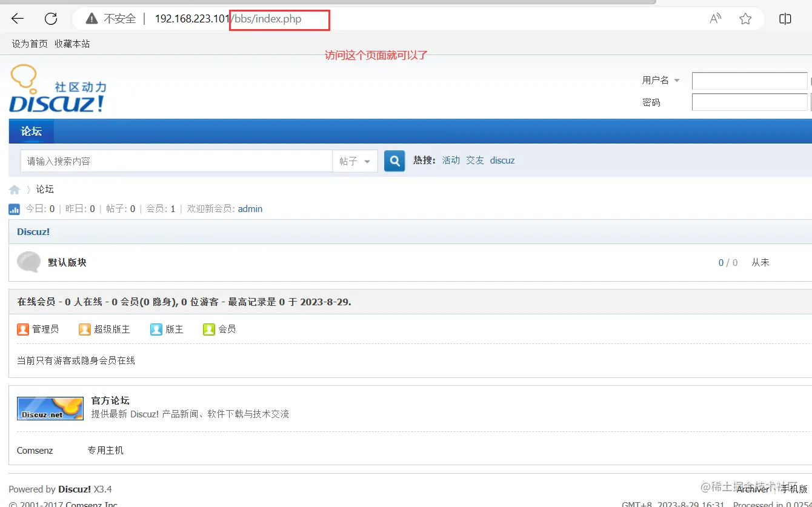Click the 从未 last post text
This screenshot has width=812, height=507.
coord(760,263)
